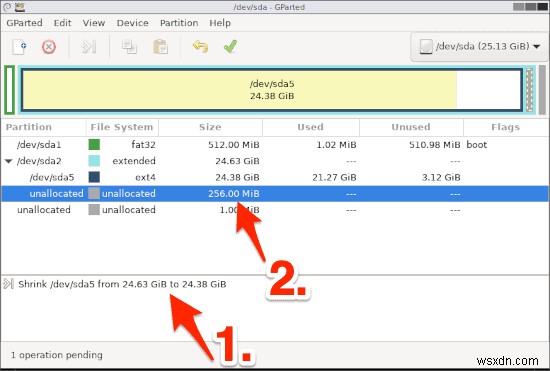Sort by the File System column header

pos(122,127)
